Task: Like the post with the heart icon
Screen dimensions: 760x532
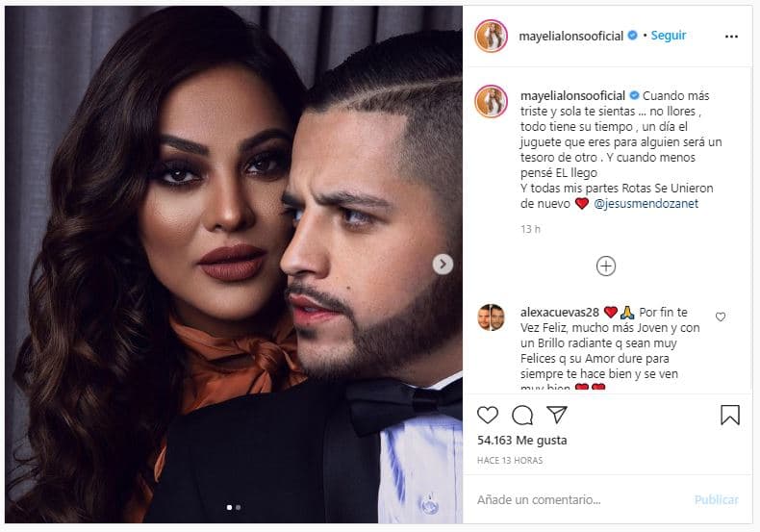Action: [487, 416]
